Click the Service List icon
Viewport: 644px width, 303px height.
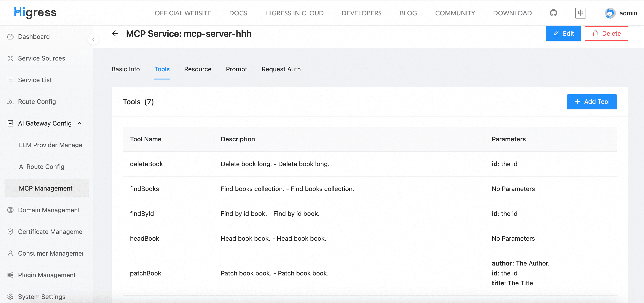tap(10, 80)
